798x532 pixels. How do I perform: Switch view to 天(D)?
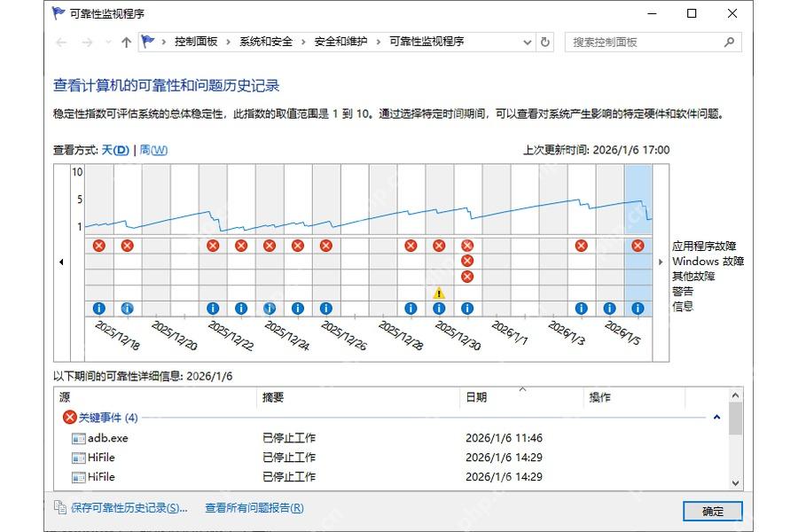(x=115, y=150)
